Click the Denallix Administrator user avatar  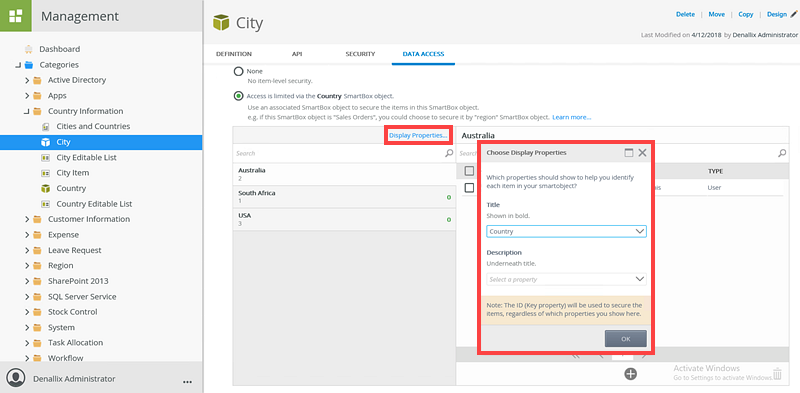tap(17, 378)
